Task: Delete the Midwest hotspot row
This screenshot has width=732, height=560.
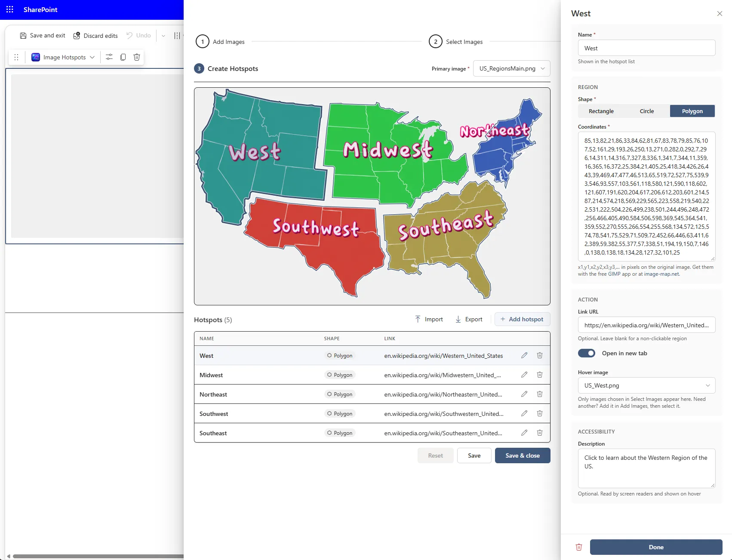Action: 540,375
